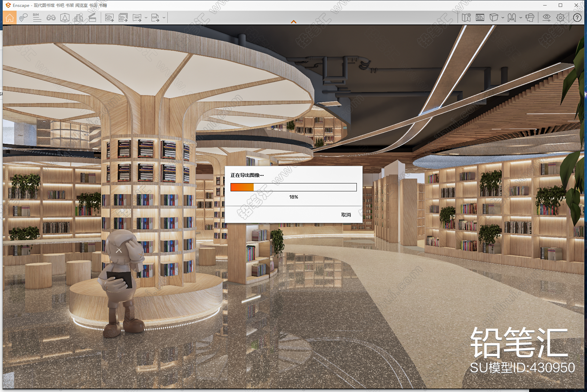Open the BIM information panel

[x=37, y=18]
